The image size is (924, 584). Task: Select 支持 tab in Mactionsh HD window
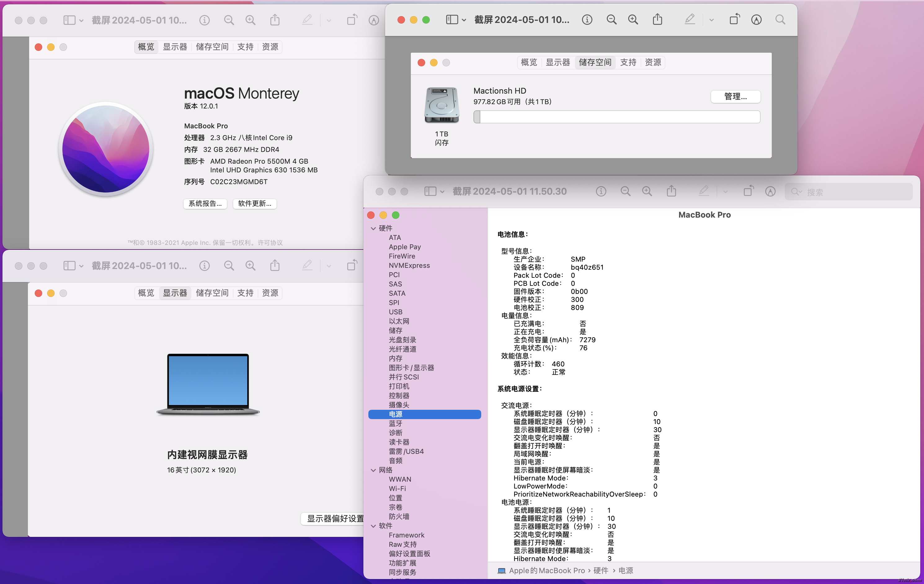point(628,62)
